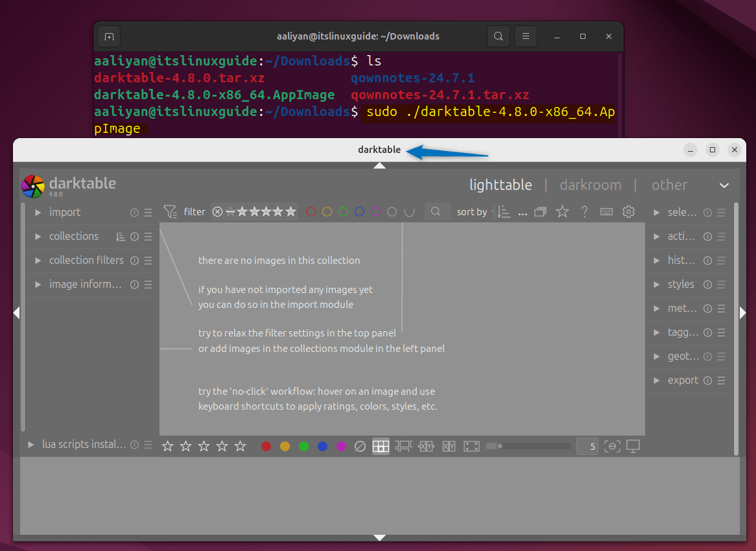Open the 'other' views chevron dropdown
Image resolution: width=756 pixels, height=551 pixels.
point(724,185)
